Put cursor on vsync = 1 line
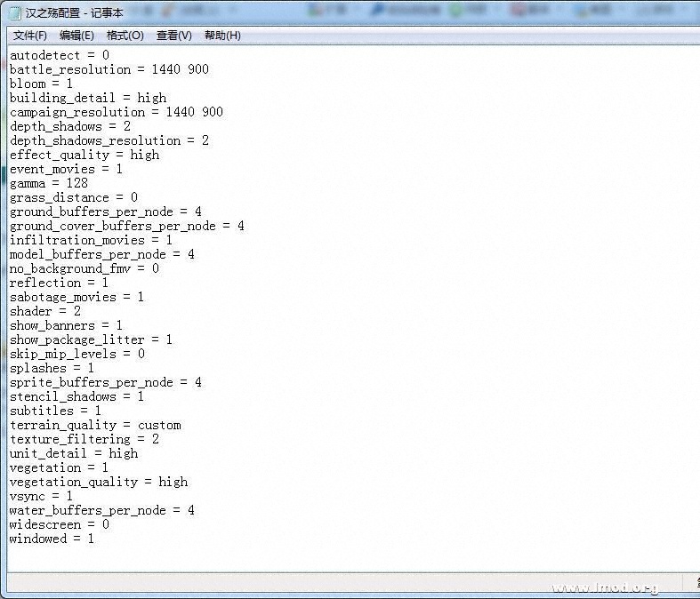The width and height of the screenshot is (700, 599). 41,496
